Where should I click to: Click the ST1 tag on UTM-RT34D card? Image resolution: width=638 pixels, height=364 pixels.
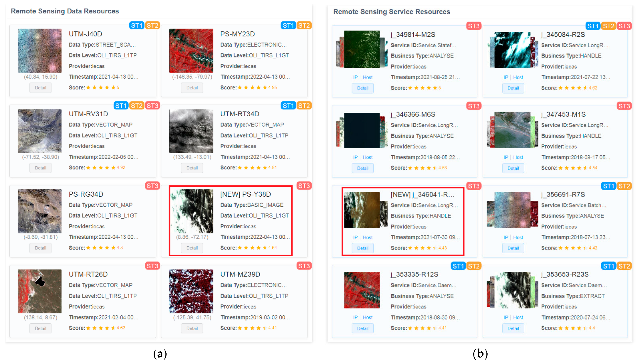[288, 106]
